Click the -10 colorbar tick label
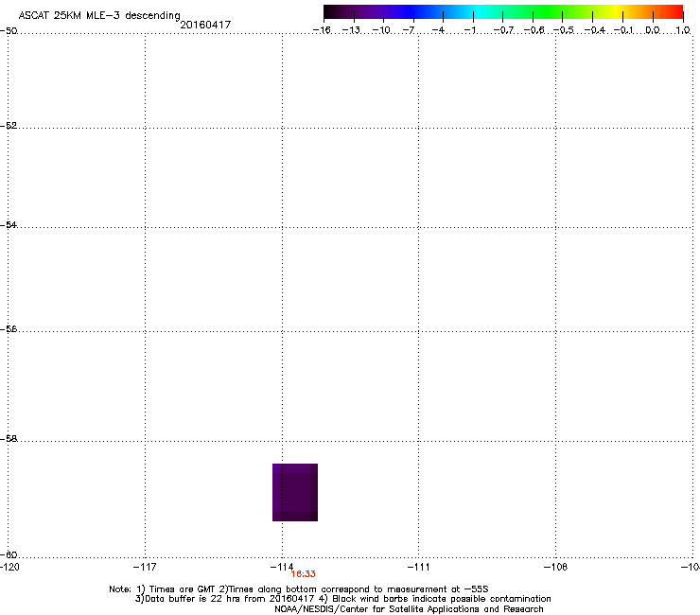 [381, 30]
